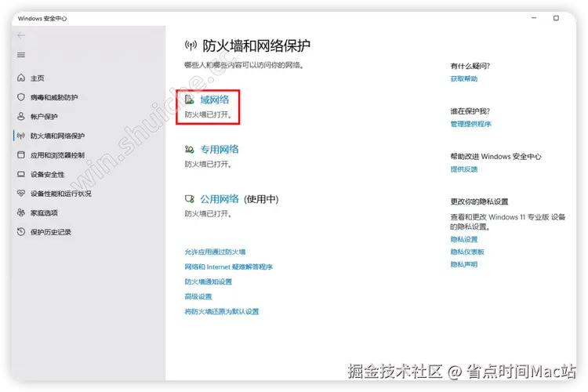Viewport: 588px width, 392px height.
Task: Open 网络和 Internet 疑难解答程序 link
Action: 228,267
